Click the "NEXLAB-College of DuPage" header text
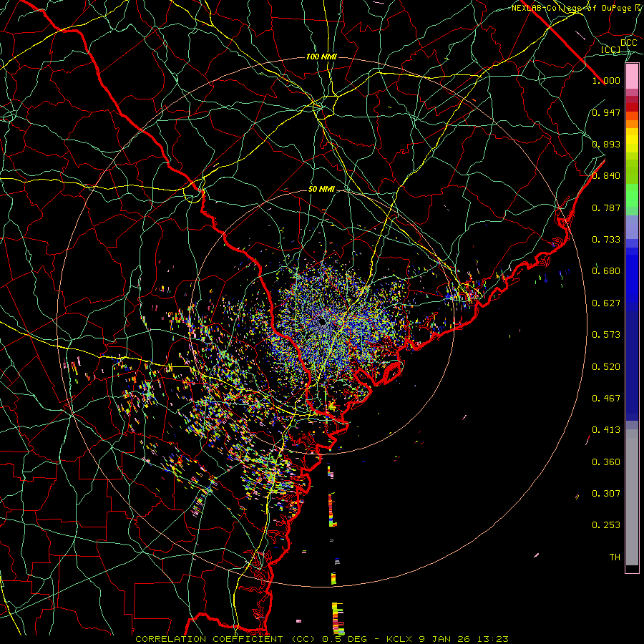The image size is (644, 644). 572,8
